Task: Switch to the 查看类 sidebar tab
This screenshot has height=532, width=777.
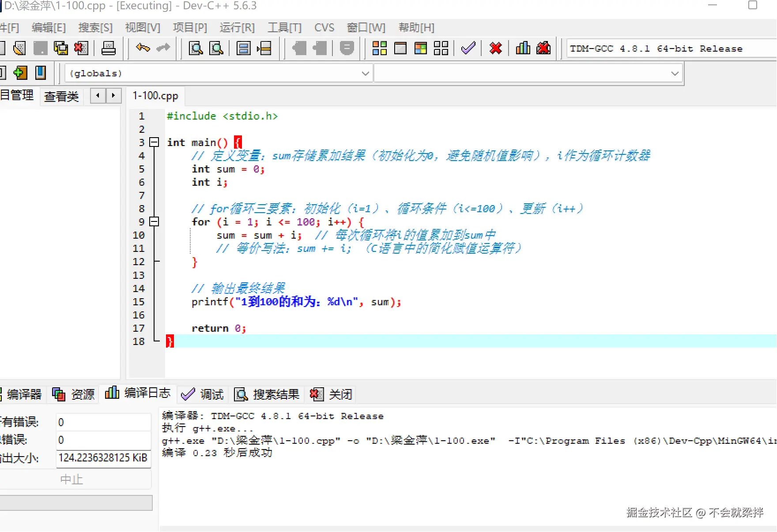Action: pos(61,96)
